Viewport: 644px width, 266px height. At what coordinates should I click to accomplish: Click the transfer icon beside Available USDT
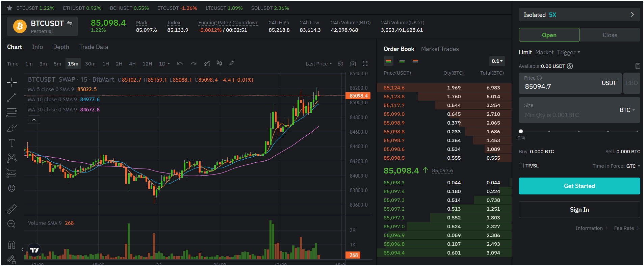[570, 66]
